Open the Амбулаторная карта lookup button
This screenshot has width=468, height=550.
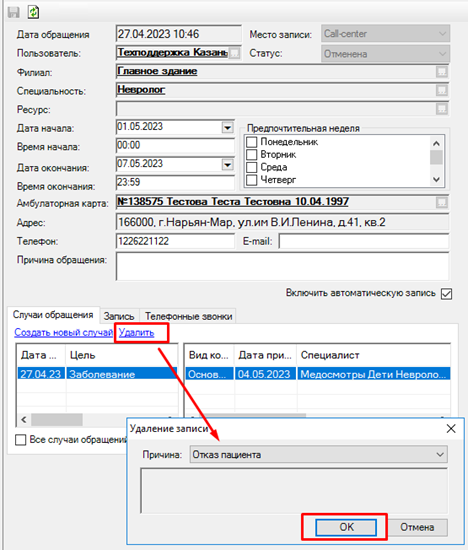point(442,202)
